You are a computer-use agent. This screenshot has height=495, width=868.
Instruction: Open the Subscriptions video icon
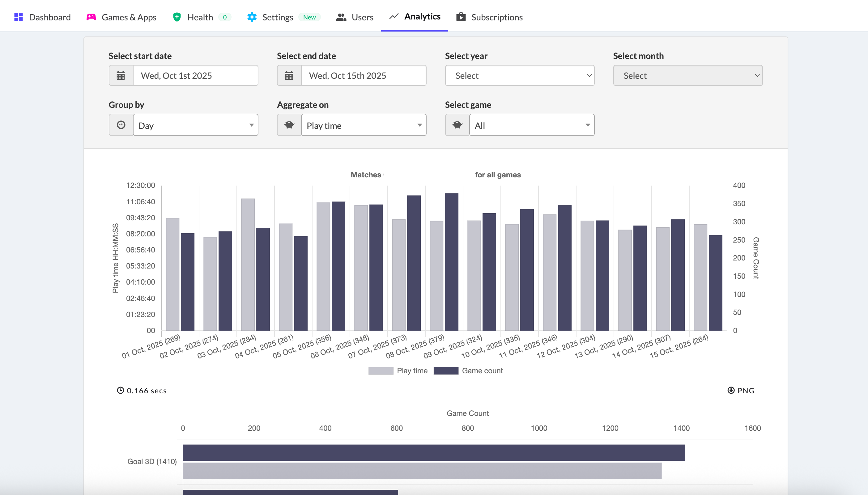(461, 17)
